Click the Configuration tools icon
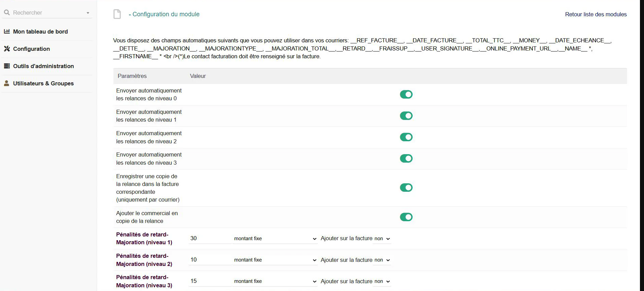 (x=7, y=49)
